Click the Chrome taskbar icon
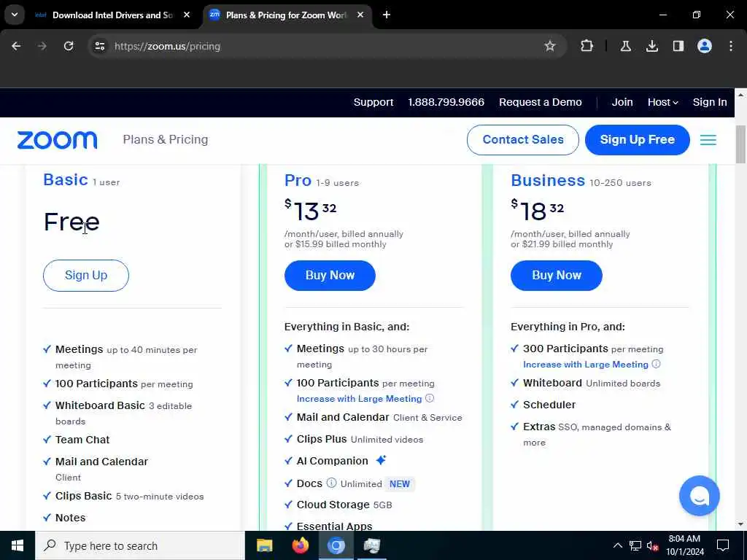Viewport: 747px width, 560px height. pyautogui.click(x=336, y=545)
